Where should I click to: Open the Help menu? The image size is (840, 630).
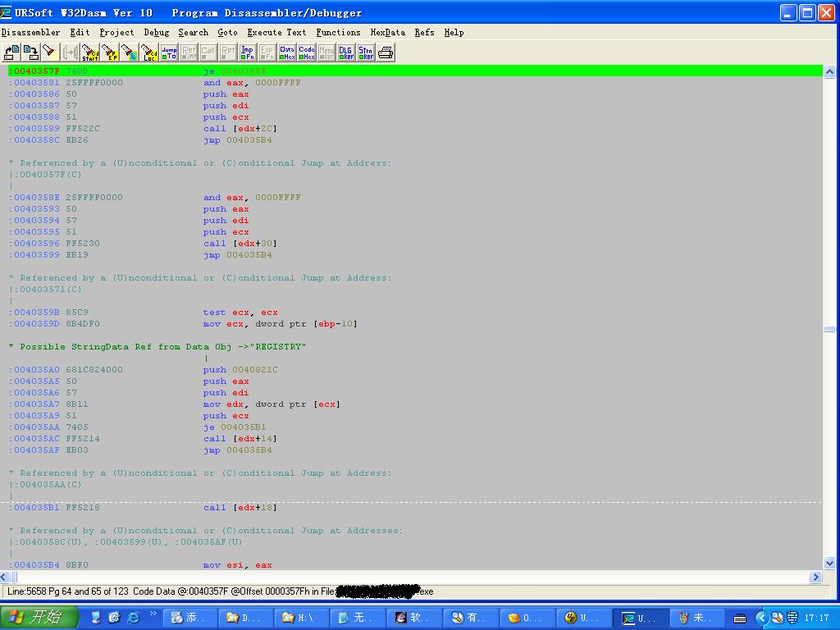pos(454,32)
